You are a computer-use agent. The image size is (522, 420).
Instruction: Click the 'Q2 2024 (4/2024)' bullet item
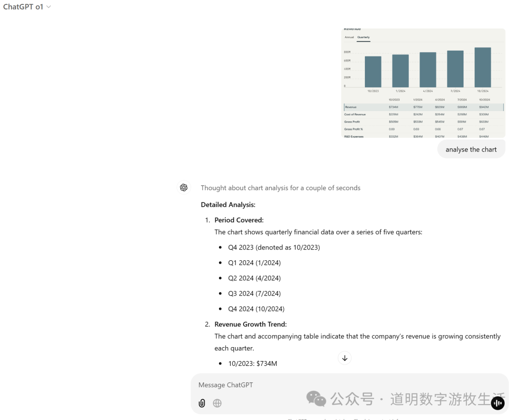click(254, 278)
